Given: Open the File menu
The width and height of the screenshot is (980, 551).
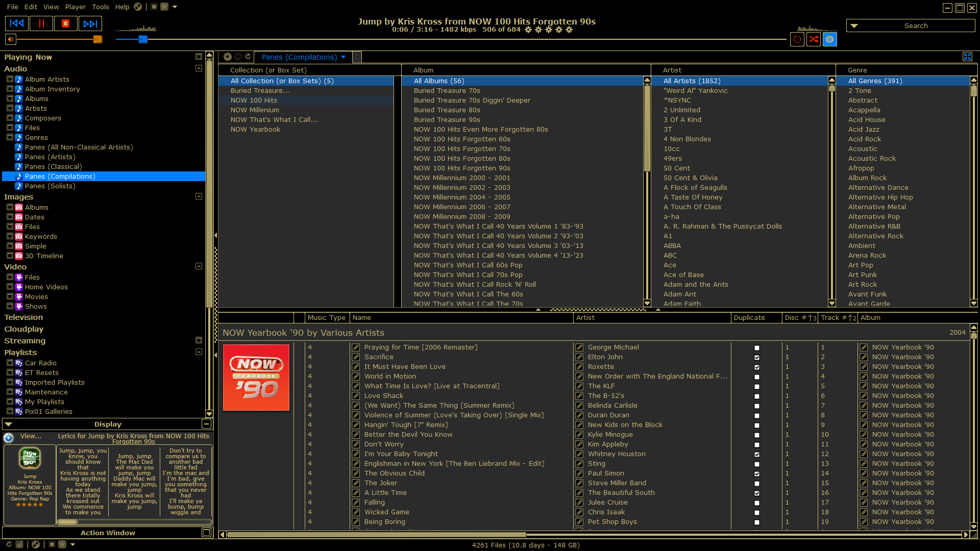Looking at the screenshot, I should point(13,7).
